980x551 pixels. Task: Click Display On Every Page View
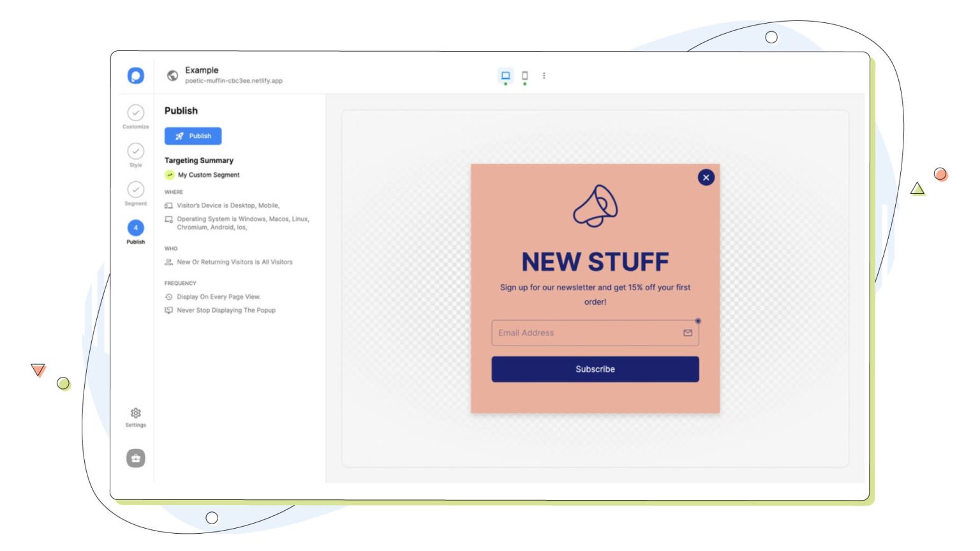tap(218, 297)
